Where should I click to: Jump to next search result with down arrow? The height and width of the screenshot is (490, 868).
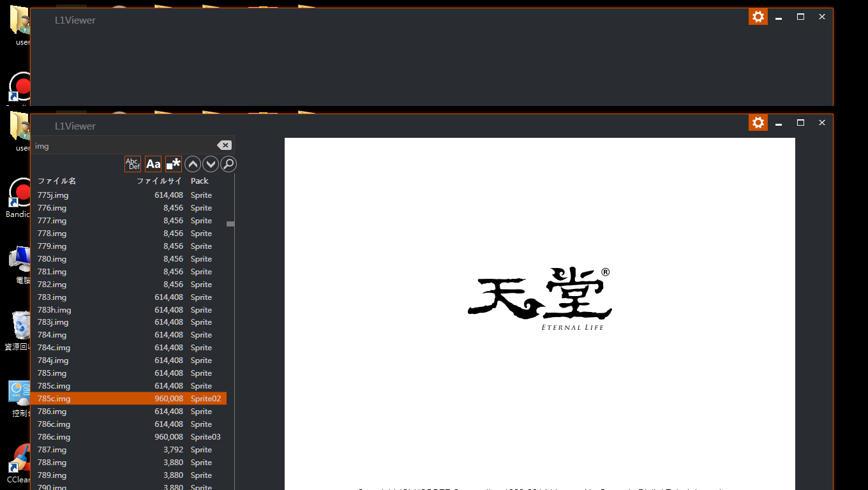pyautogui.click(x=211, y=164)
